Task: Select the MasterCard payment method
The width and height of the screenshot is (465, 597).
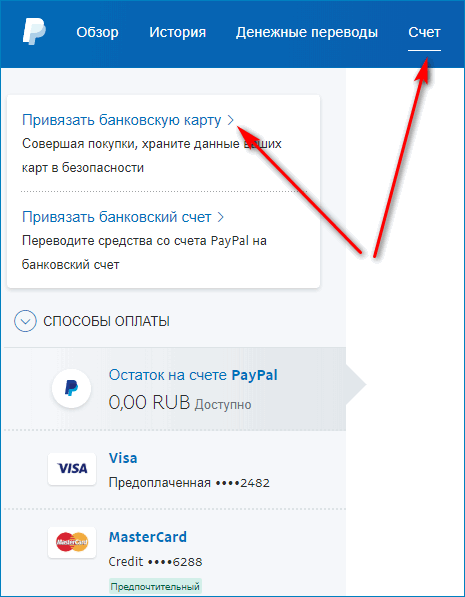Action: click(175, 553)
